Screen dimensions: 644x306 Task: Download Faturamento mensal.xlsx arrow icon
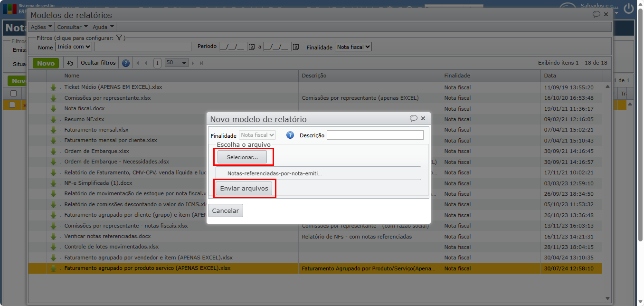[x=54, y=130]
